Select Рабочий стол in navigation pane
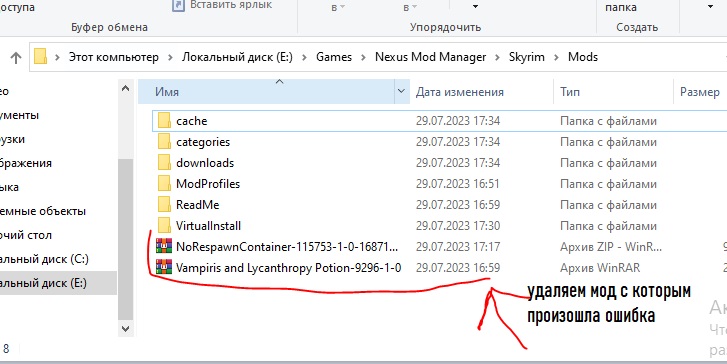Viewport: 727px width, 364px height. [26, 235]
